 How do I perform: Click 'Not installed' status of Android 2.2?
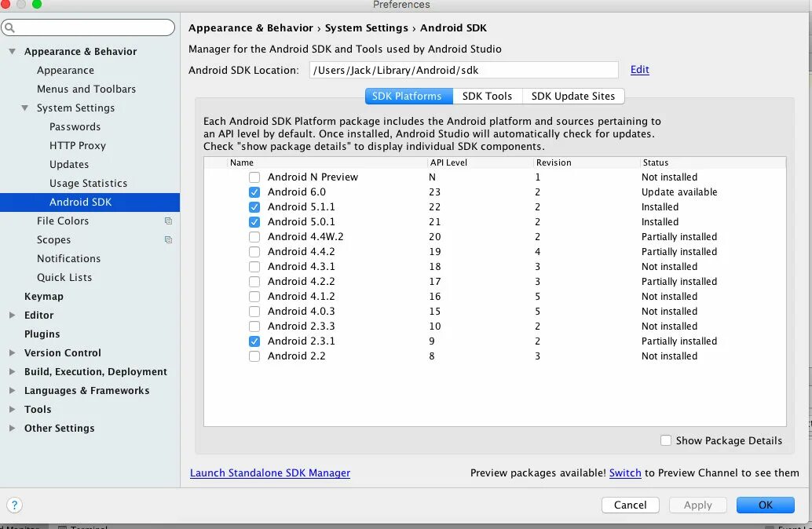(x=669, y=356)
